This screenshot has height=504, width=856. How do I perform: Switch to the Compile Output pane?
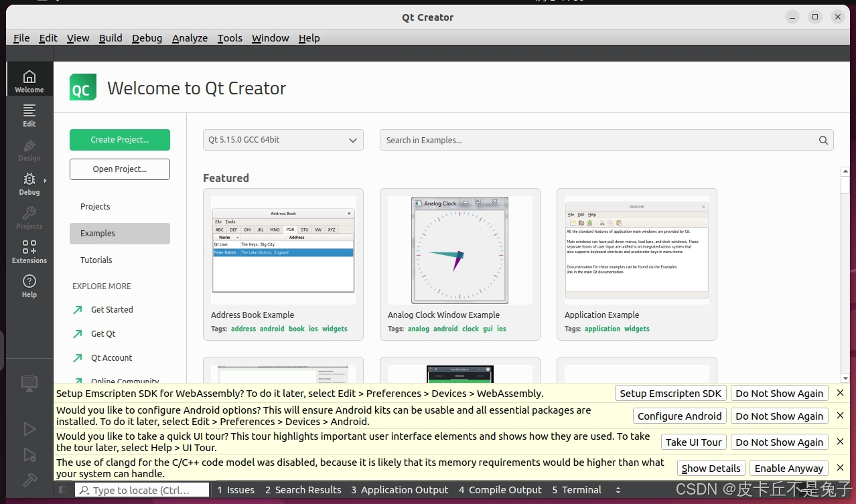(x=500, y=489)
